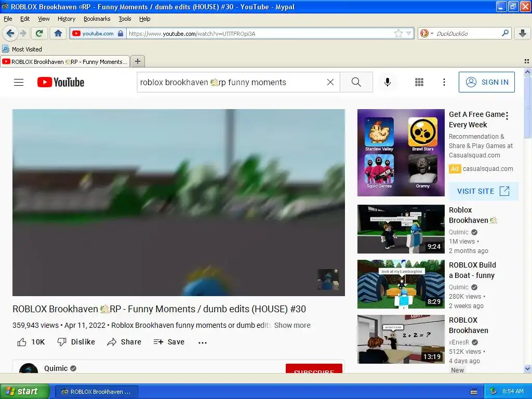Go back to the previous page
Screen dimensions: 532x399
[x=10, y=33]
